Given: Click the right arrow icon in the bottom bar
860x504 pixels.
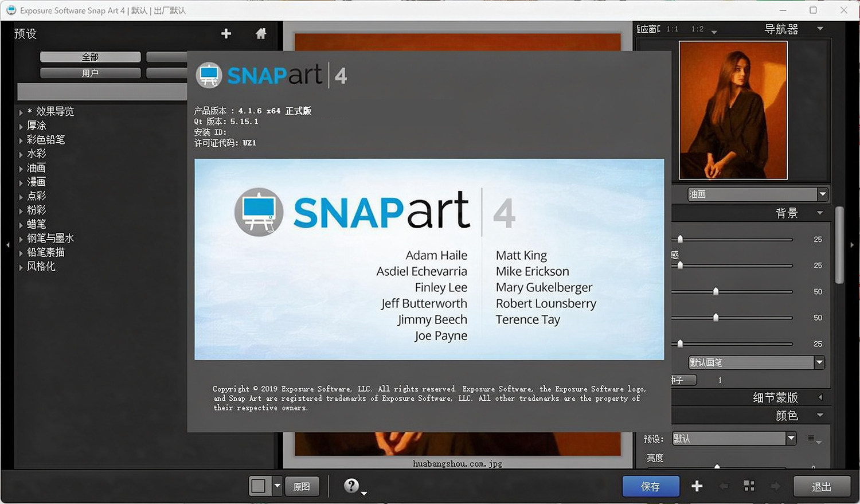Looking at the screenshot, I should (775, 486).
